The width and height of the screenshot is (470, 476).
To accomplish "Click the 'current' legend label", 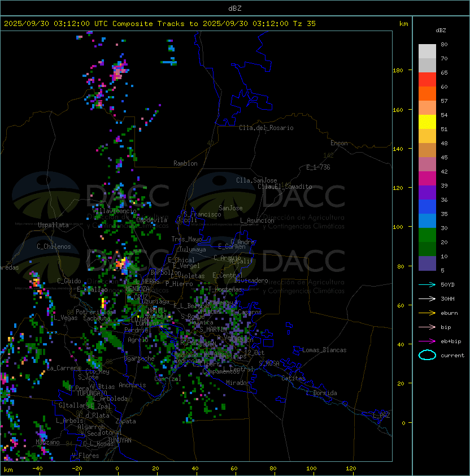I will [452, 356].
